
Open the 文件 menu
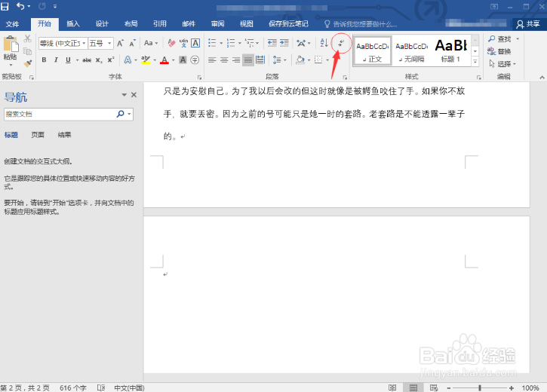[13, 23]
